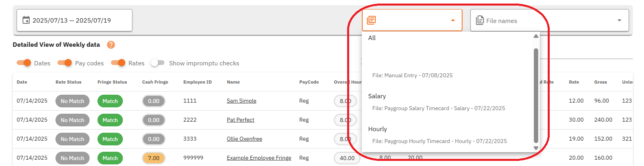Expand the File names dropdown arrow
The height and width of the screenshot is (166, 644).
point(619,20)
